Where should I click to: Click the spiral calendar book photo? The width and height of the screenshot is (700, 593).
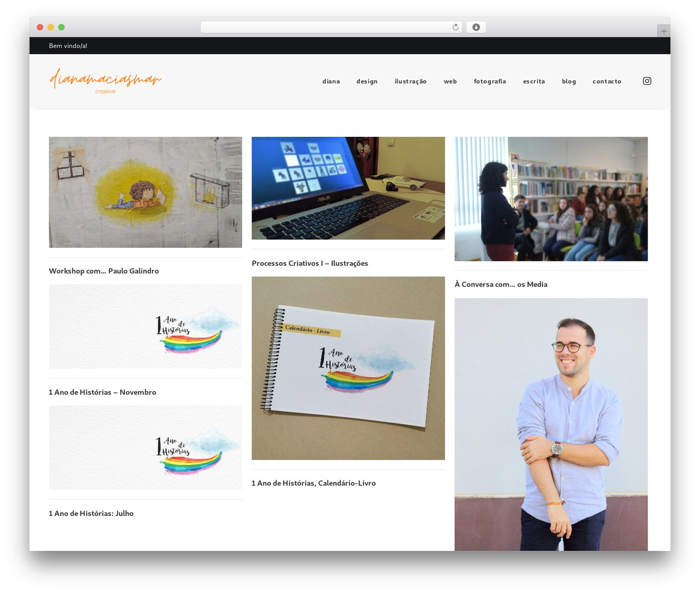point(348,368)
